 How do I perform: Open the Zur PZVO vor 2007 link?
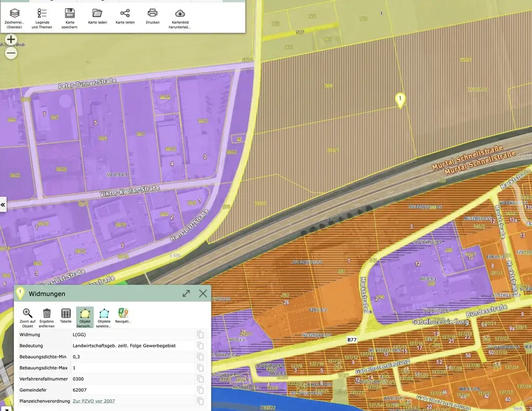(94, 401)
